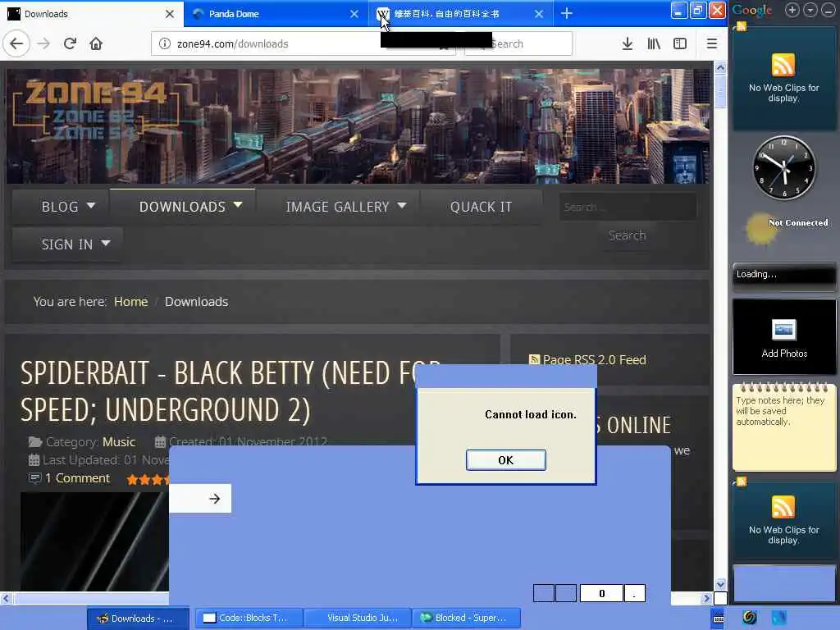Image resolution: width=840 pixels, height=630 pixels.
Task: Click the Downloads breadcrumb text
Action: pos(196,302)
